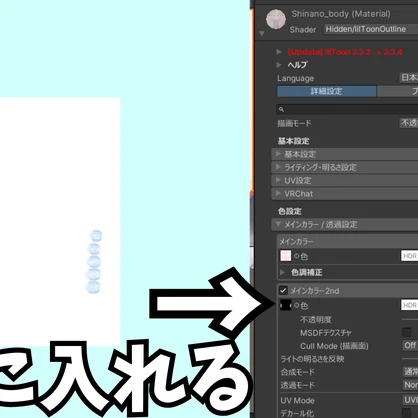
Task: Expand the VRChat foldout
Action: tap(345, 193)
